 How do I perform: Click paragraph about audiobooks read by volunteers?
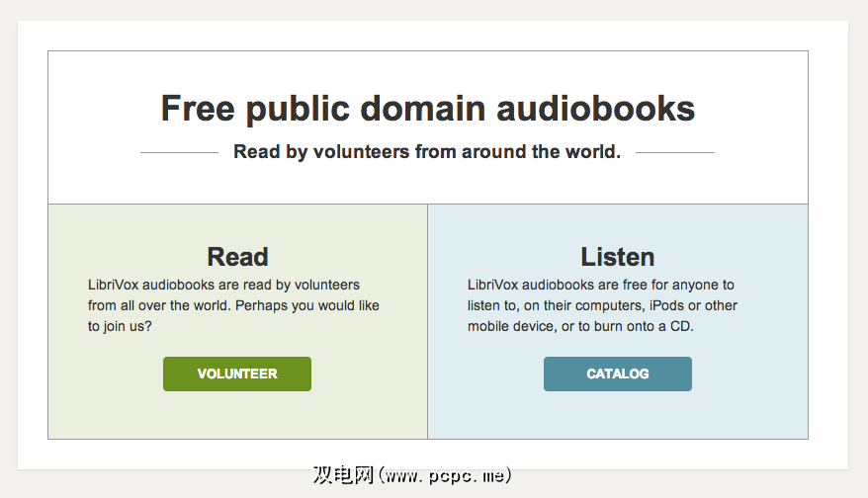[x=233, y=305]
